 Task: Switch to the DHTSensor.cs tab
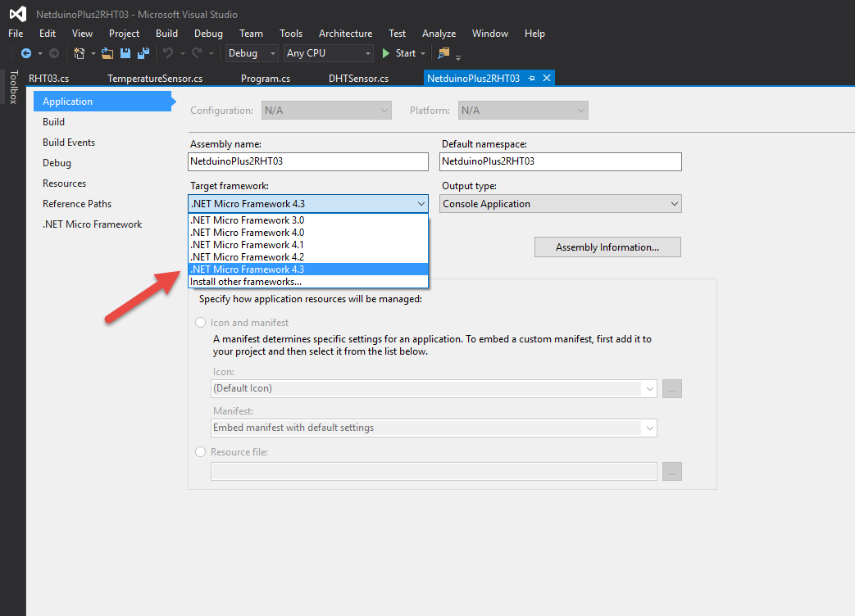(359, 79)
